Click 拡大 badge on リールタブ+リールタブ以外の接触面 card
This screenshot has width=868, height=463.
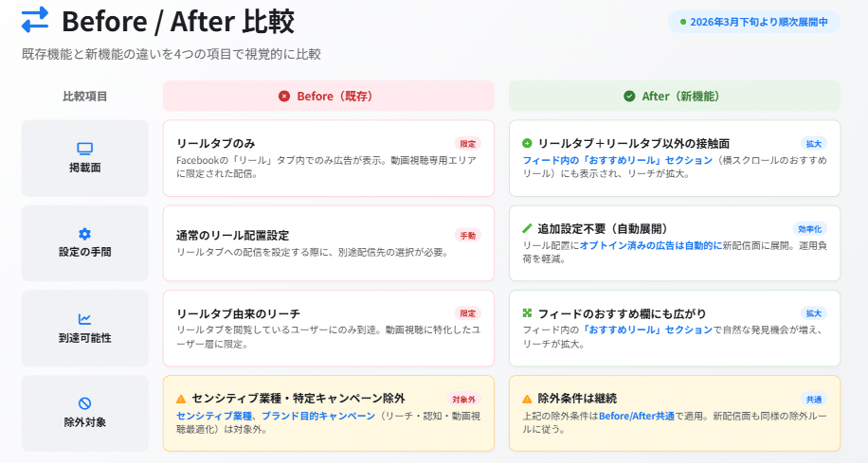pos(814,144)
